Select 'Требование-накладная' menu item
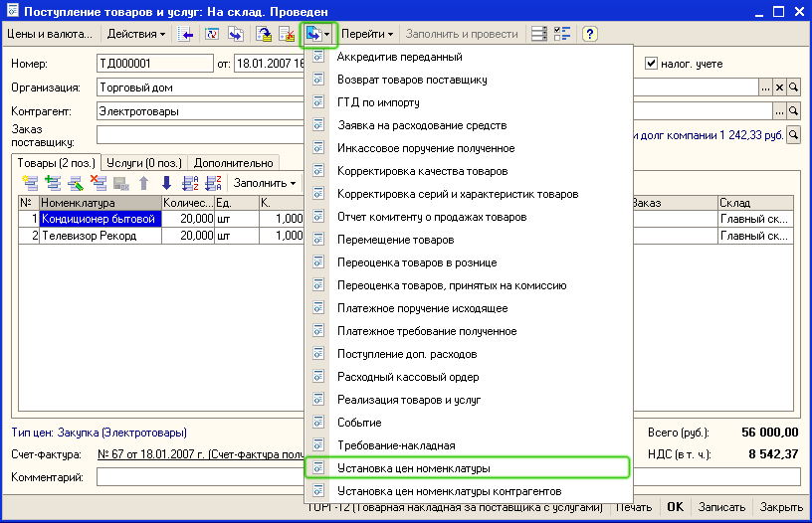This screenshot has width=812, height=523. click(x=468, y=445)
